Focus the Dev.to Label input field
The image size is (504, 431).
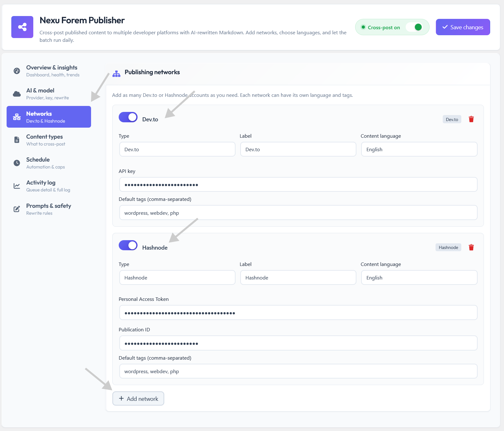(x=298, y=149)
